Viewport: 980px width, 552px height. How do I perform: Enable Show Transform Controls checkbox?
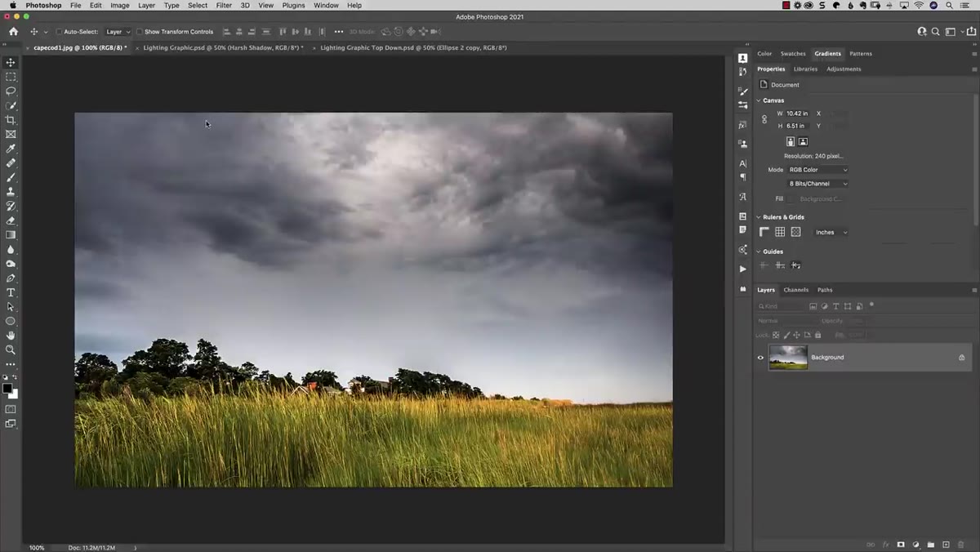[140, 32]
